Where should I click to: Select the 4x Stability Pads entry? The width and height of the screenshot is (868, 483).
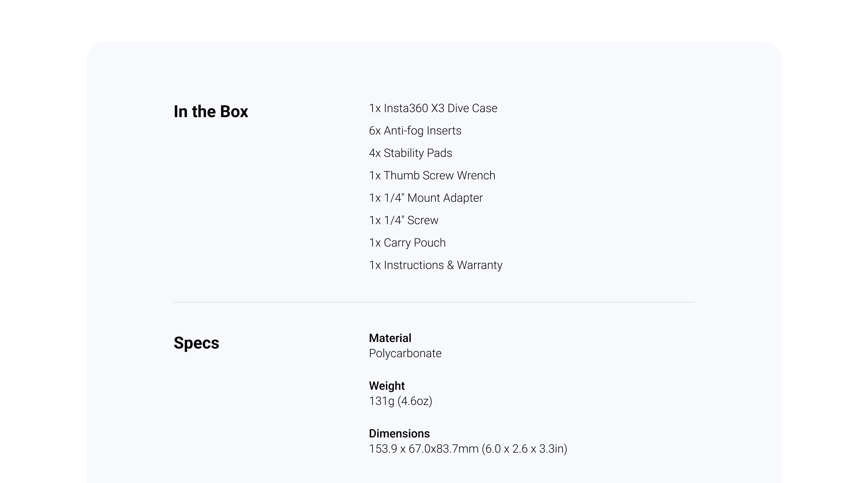[410, 153]
